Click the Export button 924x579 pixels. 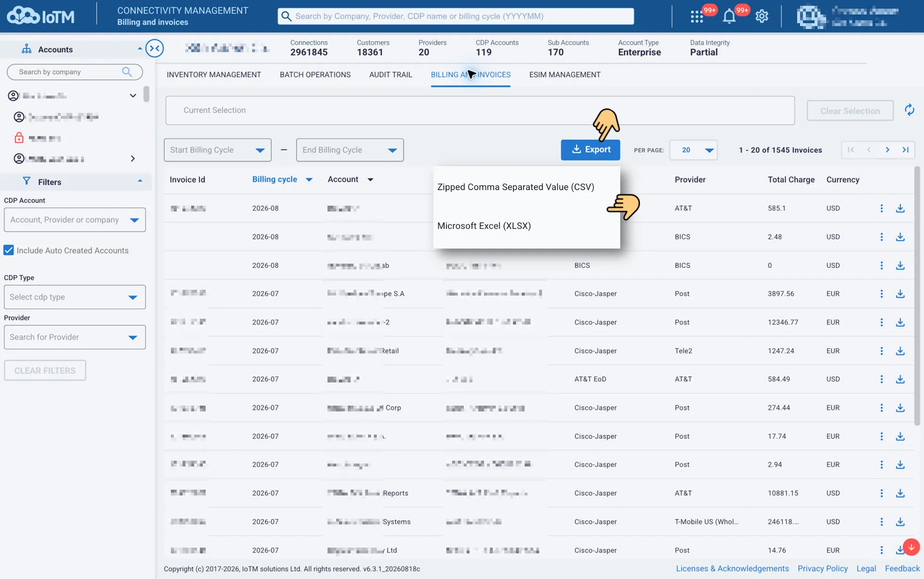pos(590,150)
